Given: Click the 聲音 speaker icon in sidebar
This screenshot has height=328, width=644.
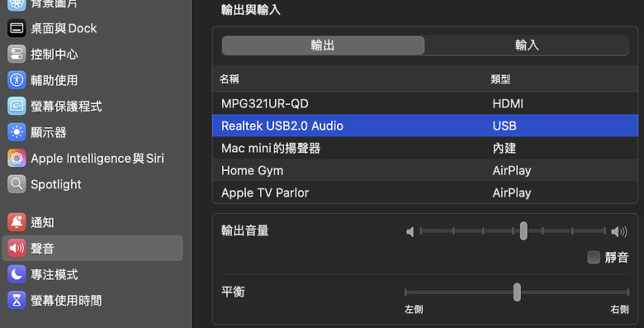Looking at the screenshot, I should [x=17, y=248].
